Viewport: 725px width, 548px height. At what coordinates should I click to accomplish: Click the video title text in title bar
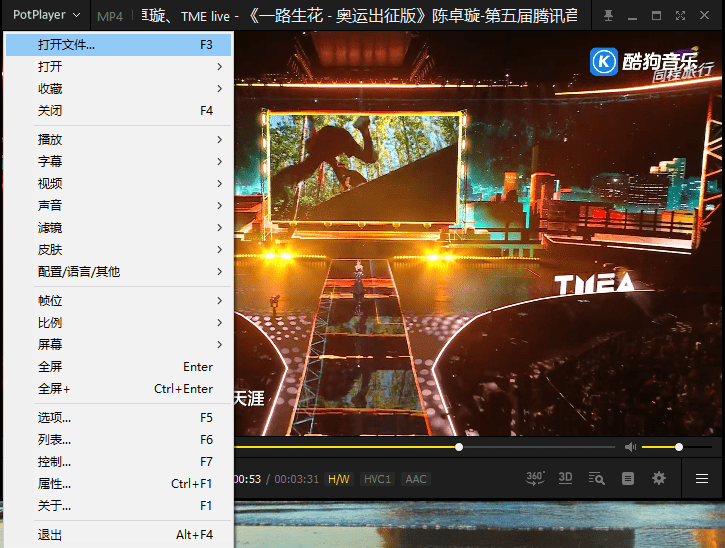(359, 16)
